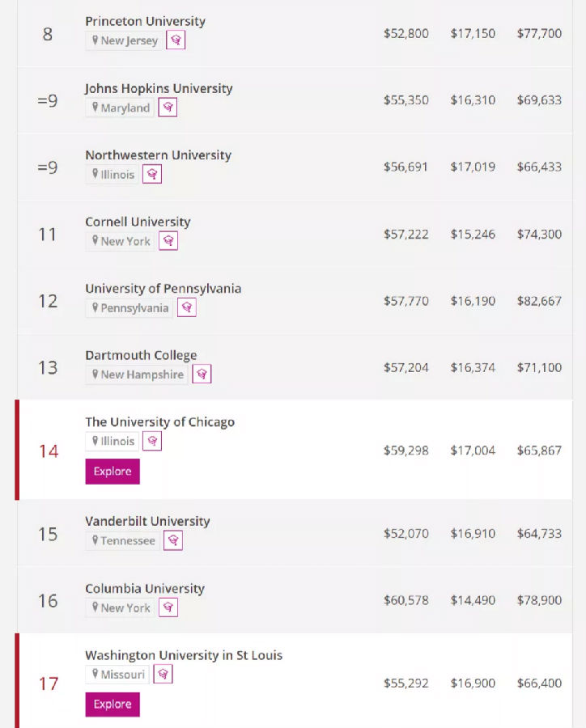586x728 pixels.
Task: Click graduation cap icon beside Pennsylvania tag
Action: (x=186, y=307)
